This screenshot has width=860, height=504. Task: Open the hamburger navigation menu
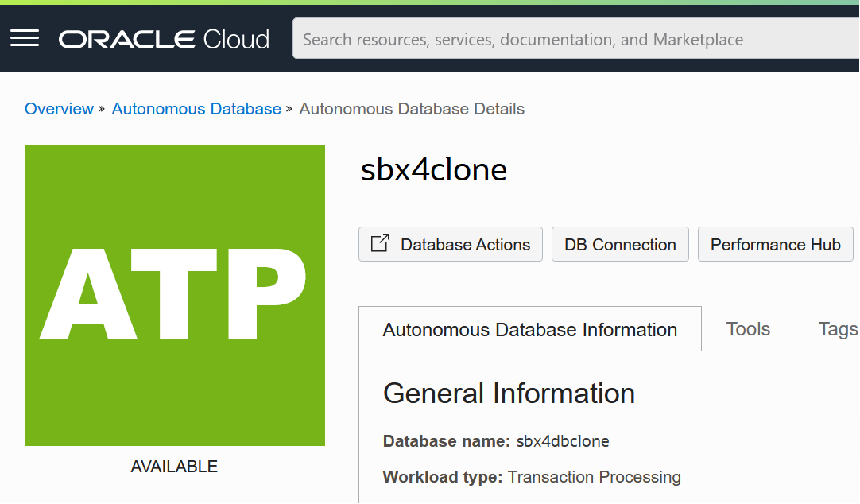[x=25, y=38]
